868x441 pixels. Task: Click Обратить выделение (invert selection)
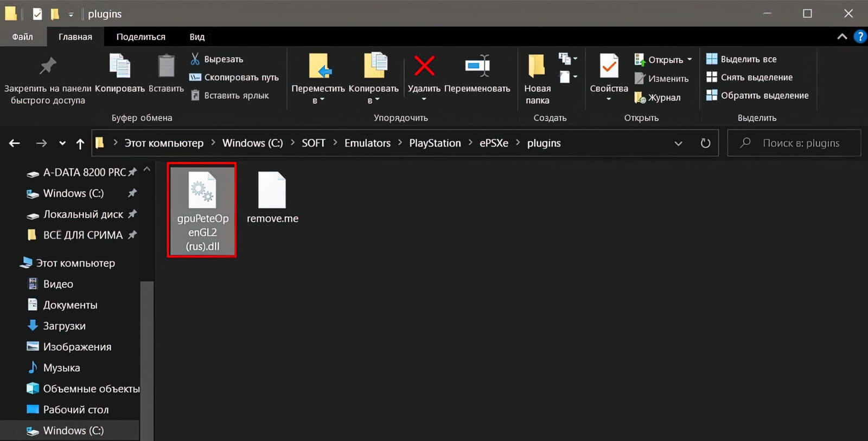757,96
